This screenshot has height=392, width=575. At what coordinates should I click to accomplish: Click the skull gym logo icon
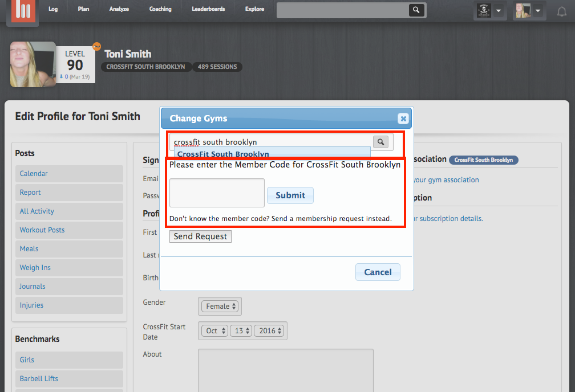484,10
